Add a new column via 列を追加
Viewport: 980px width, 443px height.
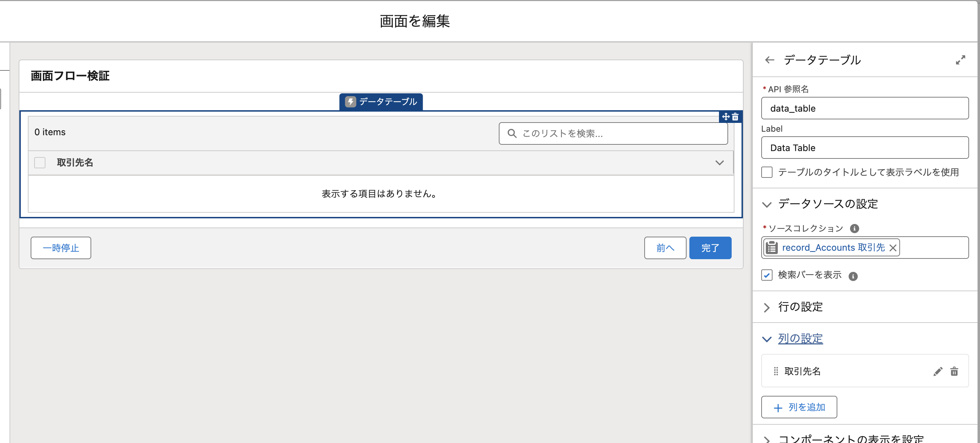click(799, 407)
